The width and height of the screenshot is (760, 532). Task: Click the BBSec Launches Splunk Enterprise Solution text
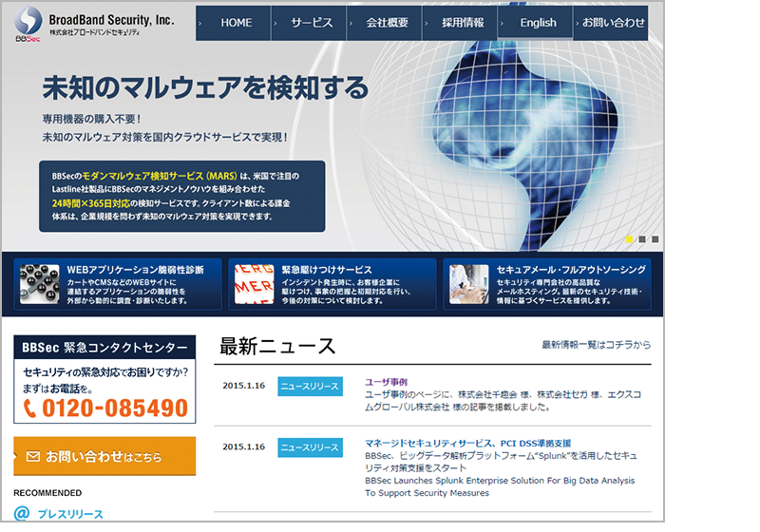coord(500,486)
